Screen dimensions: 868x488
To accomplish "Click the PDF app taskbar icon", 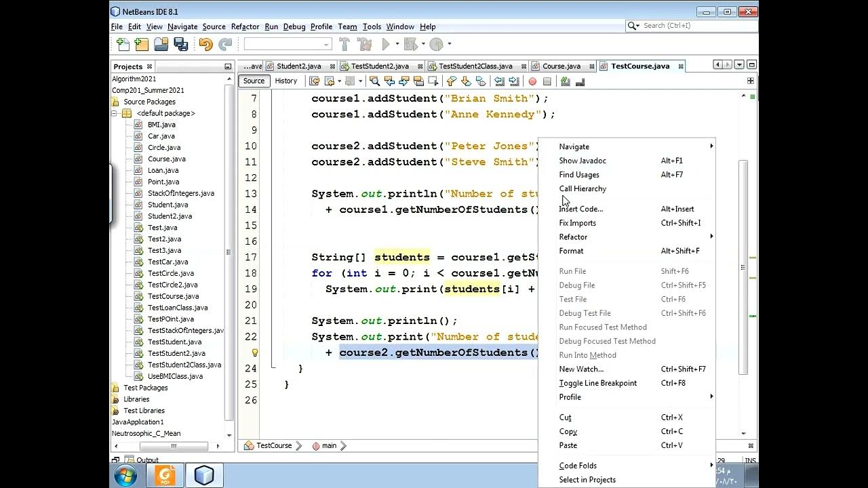I will (x=165, y=476).
